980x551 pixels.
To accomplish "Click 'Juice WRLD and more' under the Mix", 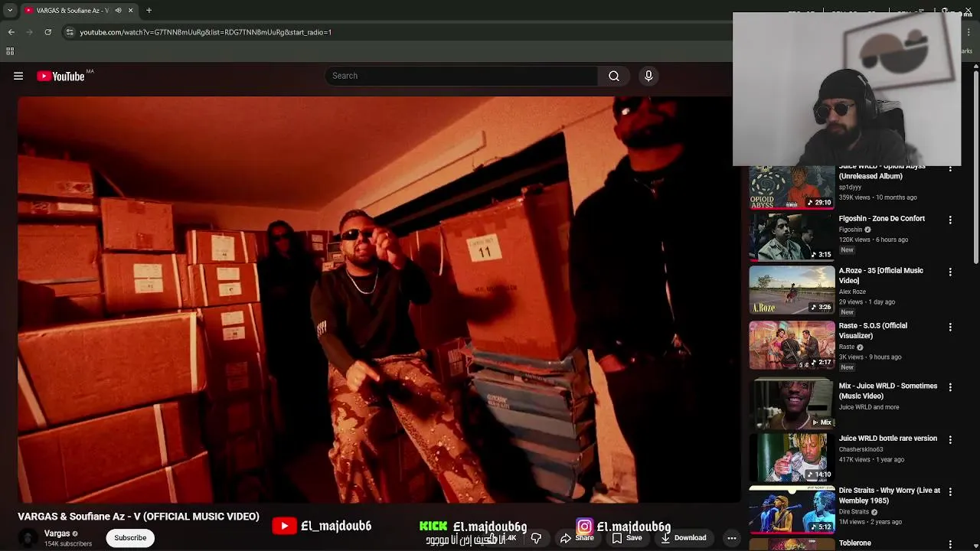I will click(868, 407).
